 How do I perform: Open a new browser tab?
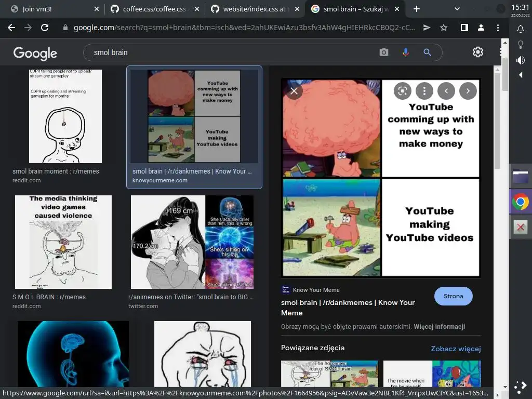417,9
